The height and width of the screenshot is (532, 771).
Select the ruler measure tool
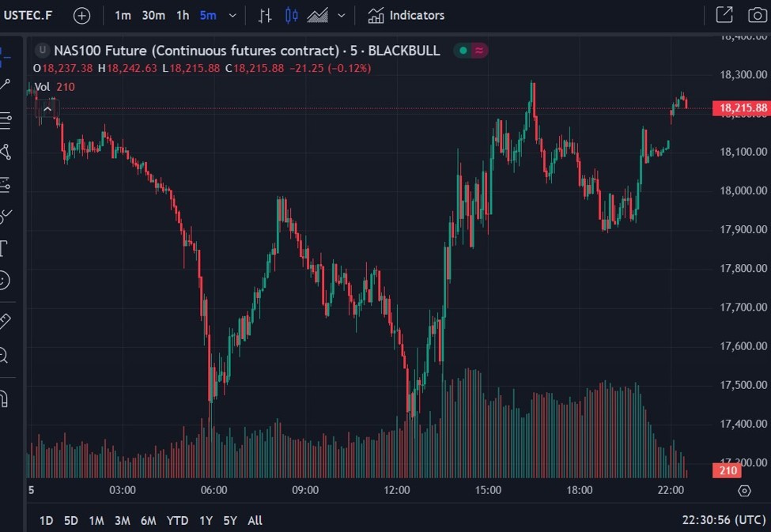click(x=4, y=320)
